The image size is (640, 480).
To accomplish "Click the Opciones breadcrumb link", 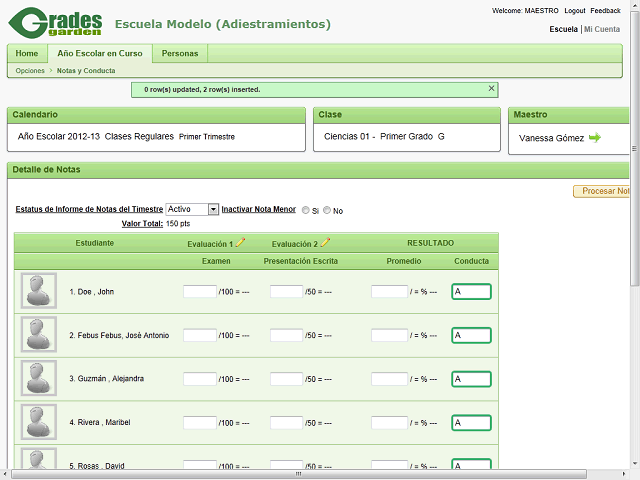I will 30,71.
